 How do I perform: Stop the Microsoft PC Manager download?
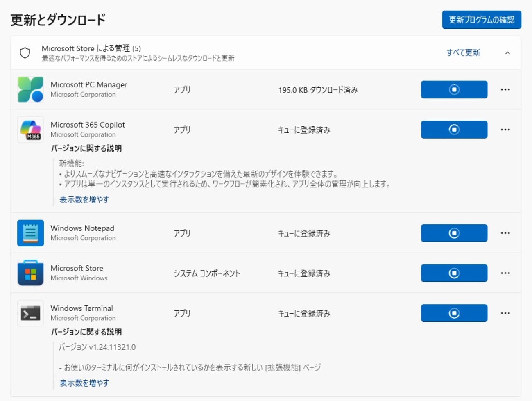[x=454, y=89]
